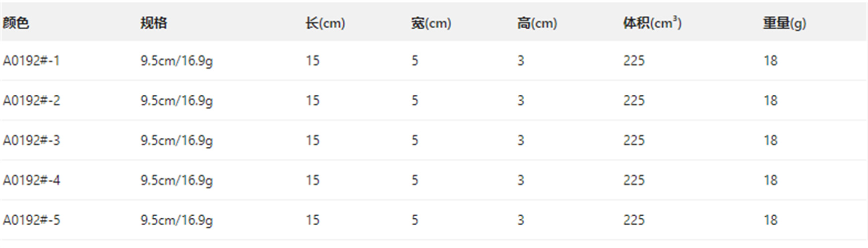This screenshot has width=868, height=248.
Task: Click the height value 3 in row A0192#-4
Action: [x=521, y=180]
